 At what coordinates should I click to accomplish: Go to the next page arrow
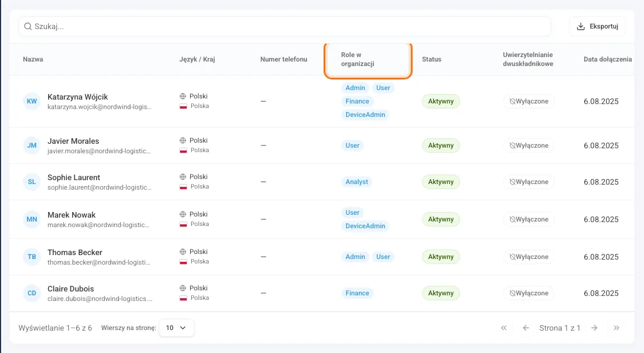(594, 328)
